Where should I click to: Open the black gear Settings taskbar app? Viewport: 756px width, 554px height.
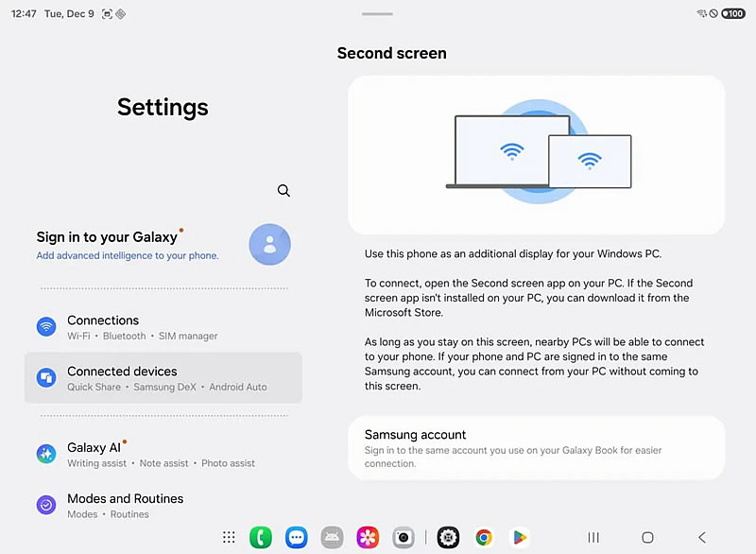click(448, 537)
